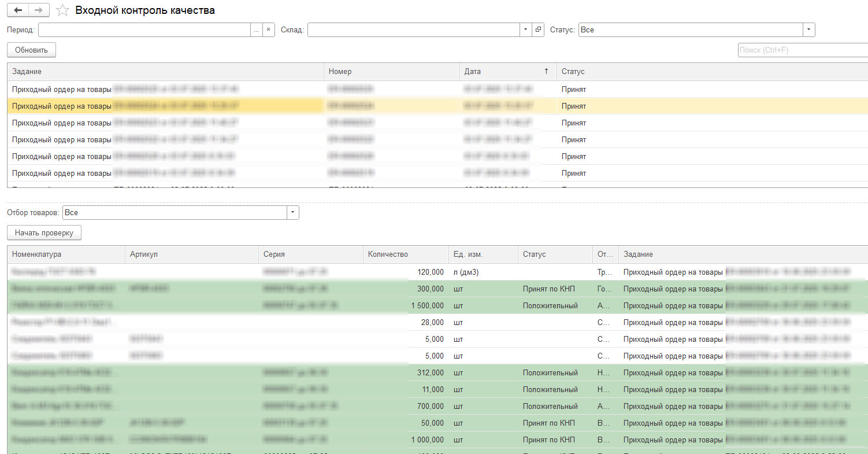This screenshot has height=454, width=868.
Task: Go back using the left arrow
Action: click(17, 10)
